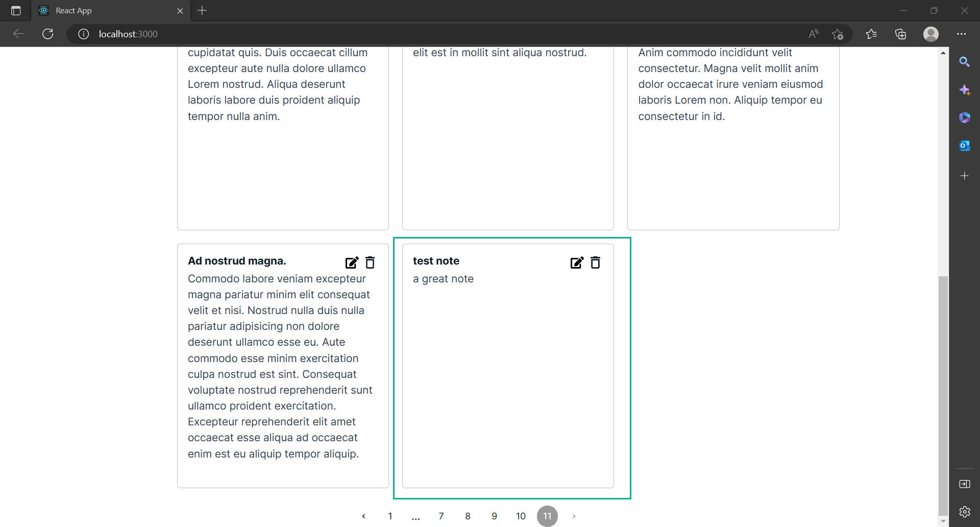Viewport: 980px width, 527px height.
Task: Select the React App tab
Action: [x=111, y=11]
